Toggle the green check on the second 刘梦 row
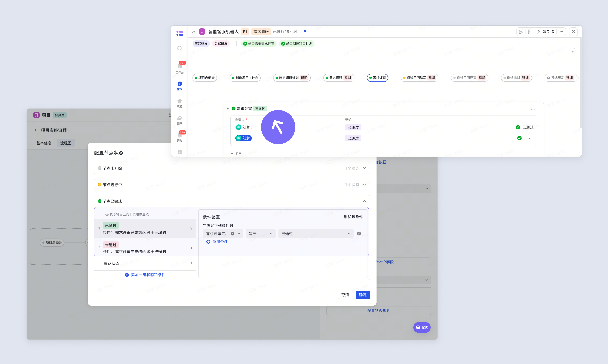The width and height of the screenshot is (608, 364). [x=519, y=138]
